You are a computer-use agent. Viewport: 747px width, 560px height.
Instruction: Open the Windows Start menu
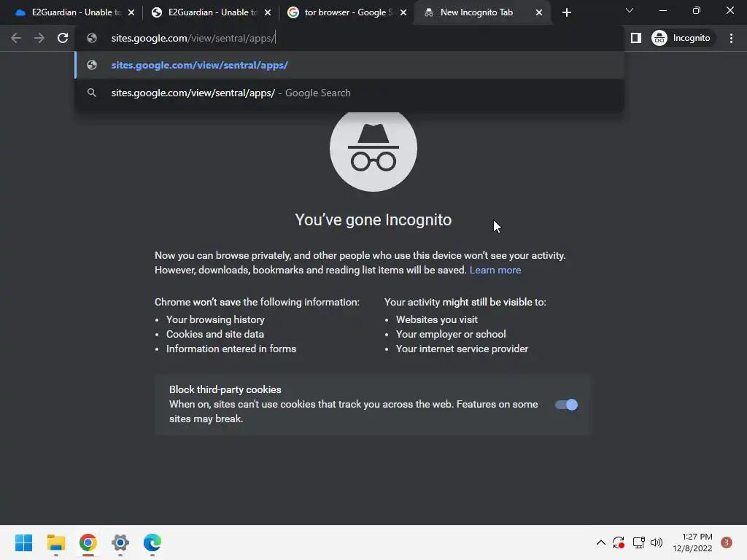pos(23,542)
